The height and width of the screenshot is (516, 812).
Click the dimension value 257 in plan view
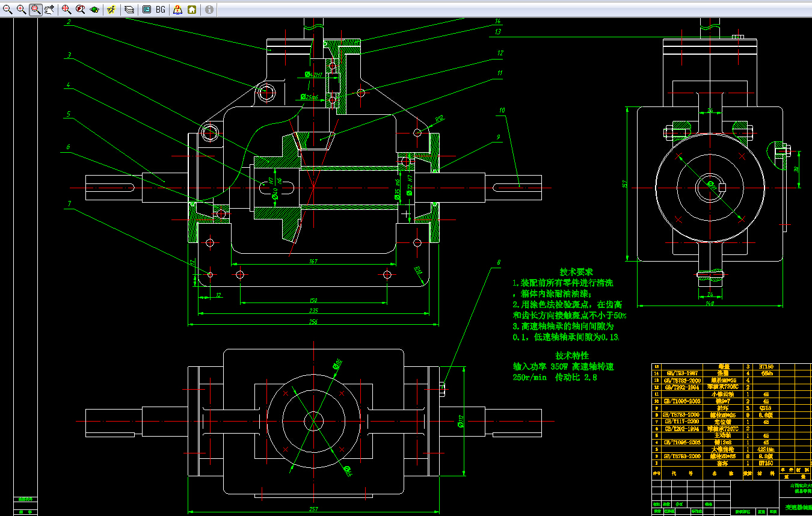(313, 509)
